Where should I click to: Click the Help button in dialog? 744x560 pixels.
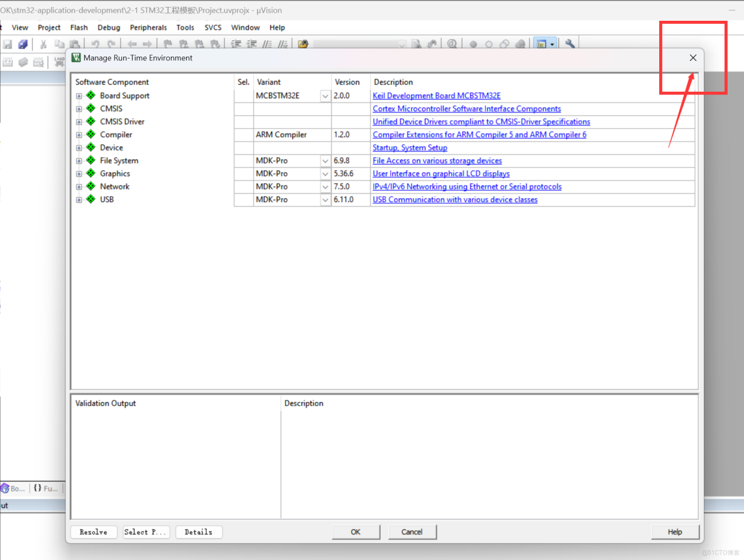click(x=675, y=532)
